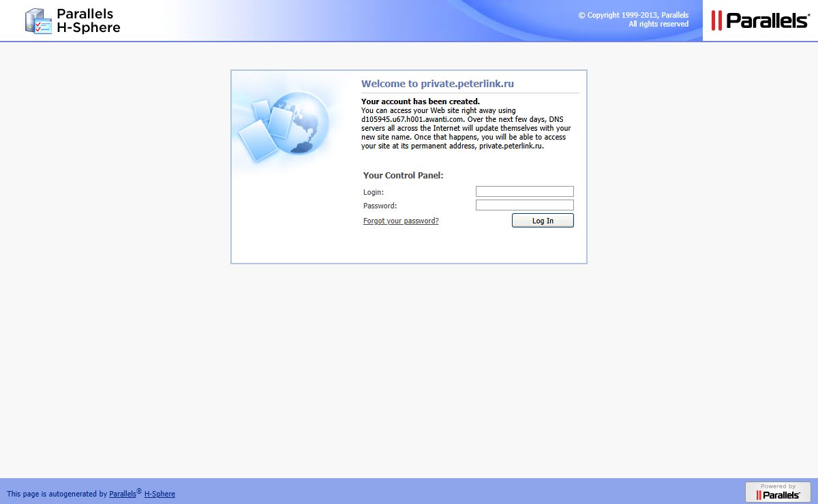Click the 'd105945.u67.h001.awanti.com' address text
The width and height of the screenshot is (818, 504).
click(412, 119)
